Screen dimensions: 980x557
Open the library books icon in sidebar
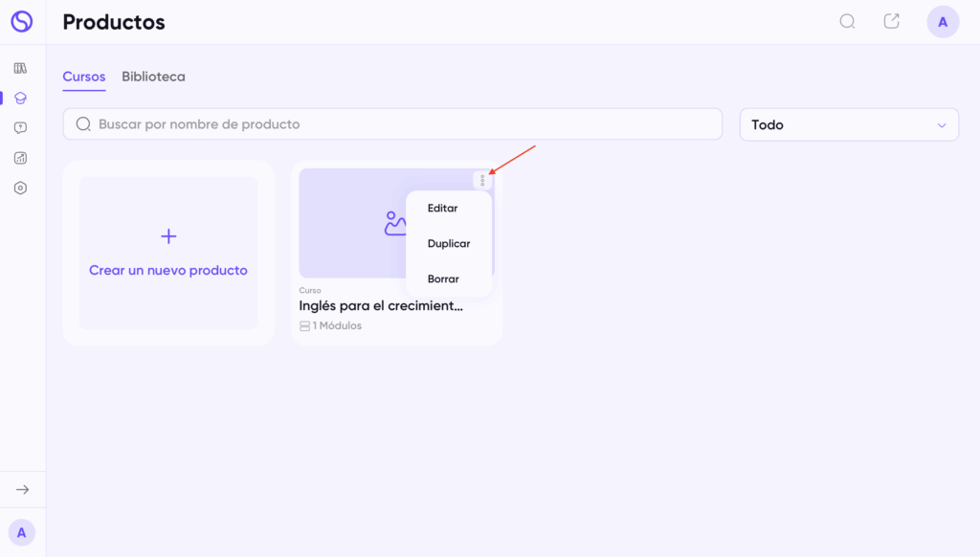click(x=20, y=68)
